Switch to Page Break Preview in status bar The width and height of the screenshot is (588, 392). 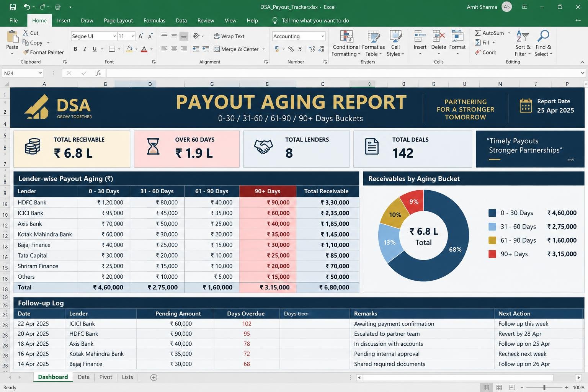click(512, 387)
